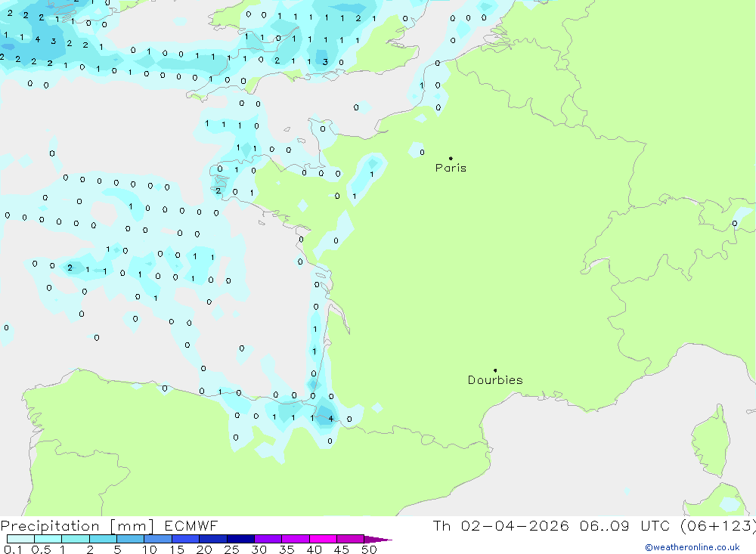Click the forecast date Th 02-04-2026 text
Viewport: 756px width, 554px height.
coord(501,525)
